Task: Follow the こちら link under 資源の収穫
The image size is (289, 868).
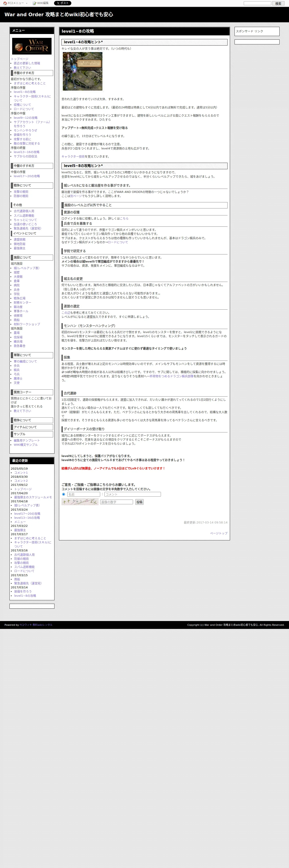Action: point(124,219)
